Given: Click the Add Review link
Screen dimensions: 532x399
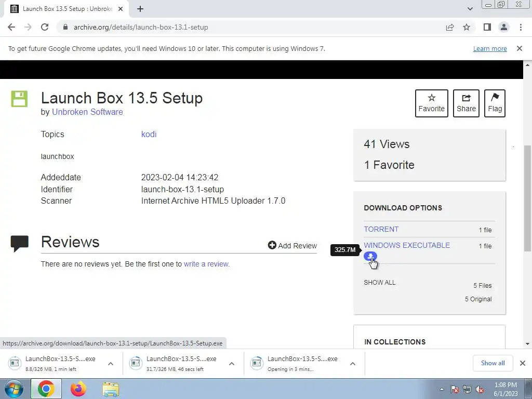Looking at the screenshot, I should click(x=292, y=245).
